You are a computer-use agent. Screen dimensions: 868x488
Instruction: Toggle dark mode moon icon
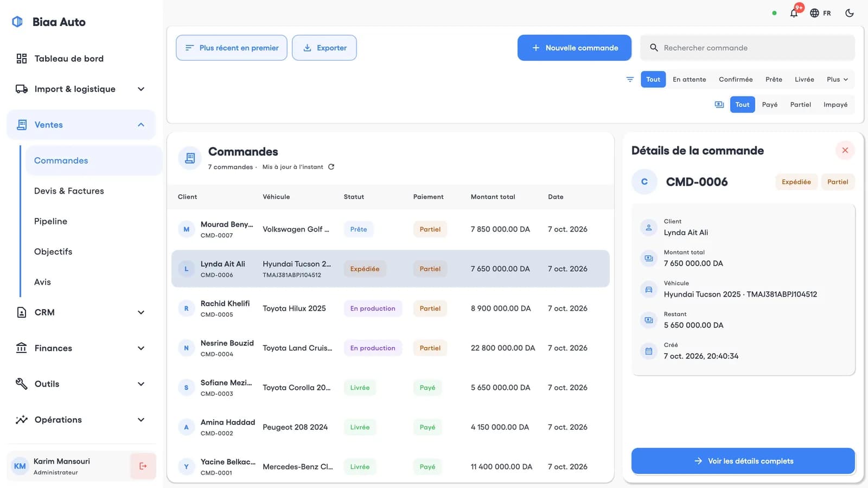(850, 13)
